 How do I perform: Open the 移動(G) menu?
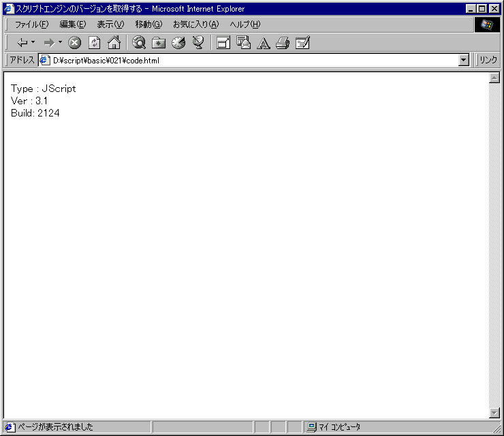click(x=149, y=25)
